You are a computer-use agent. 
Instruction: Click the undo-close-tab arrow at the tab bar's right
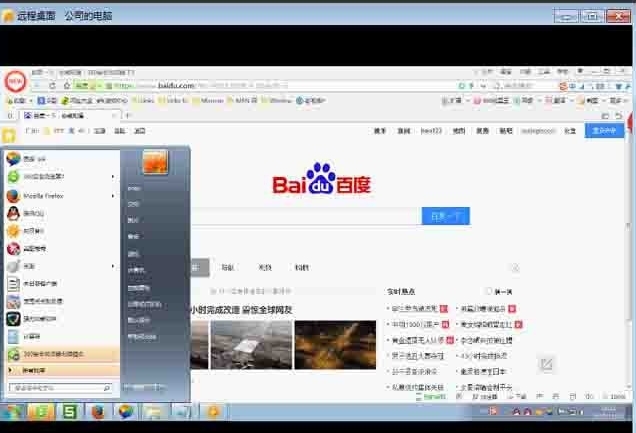(619, 116)
